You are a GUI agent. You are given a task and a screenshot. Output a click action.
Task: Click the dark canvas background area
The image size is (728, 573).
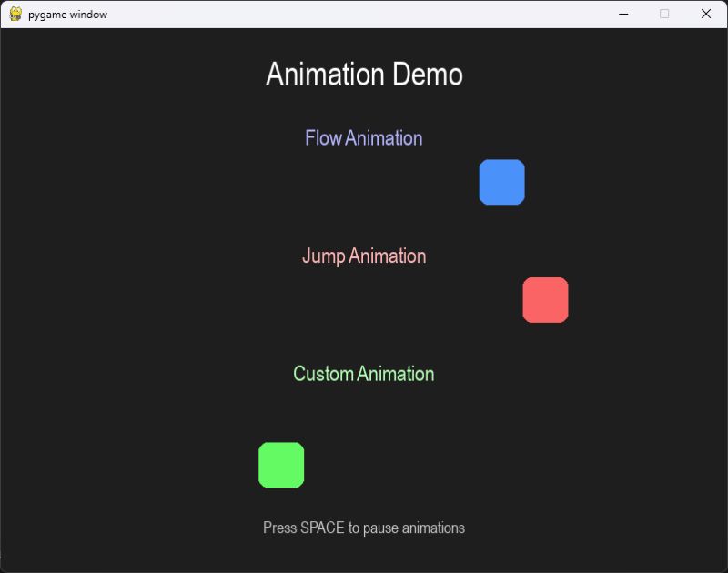pos(136,318)
